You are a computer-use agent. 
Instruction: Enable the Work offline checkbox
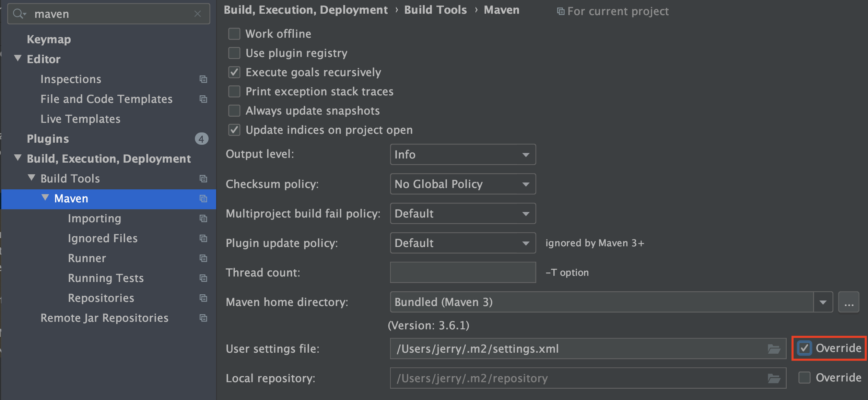234,34
